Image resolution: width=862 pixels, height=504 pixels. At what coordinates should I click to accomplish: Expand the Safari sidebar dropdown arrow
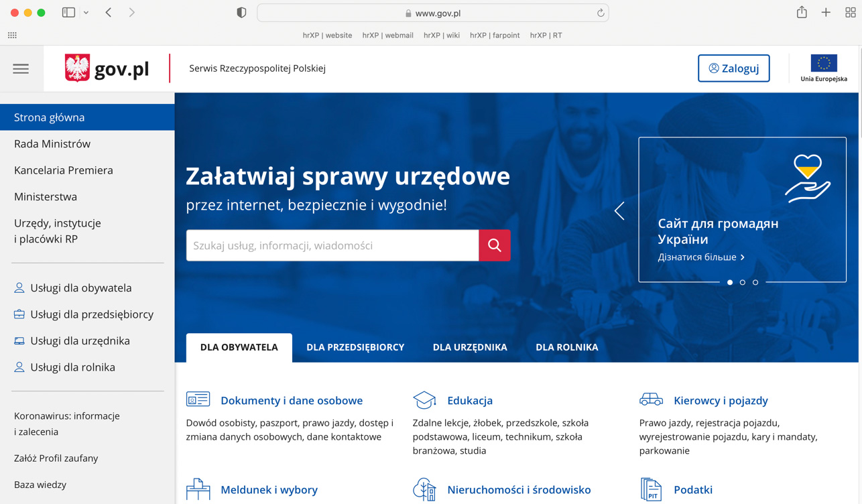coord(86,13)
